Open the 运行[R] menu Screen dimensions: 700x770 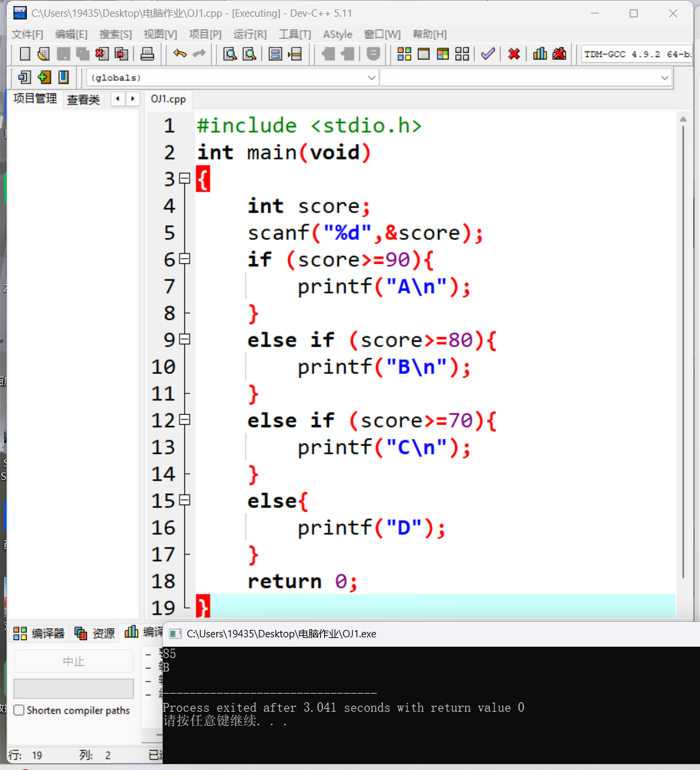point(250,34)
